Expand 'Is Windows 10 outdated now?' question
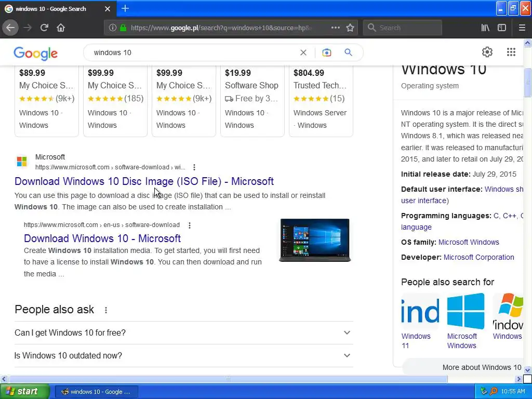Screen dimensions: 532x399 (183, 355)
